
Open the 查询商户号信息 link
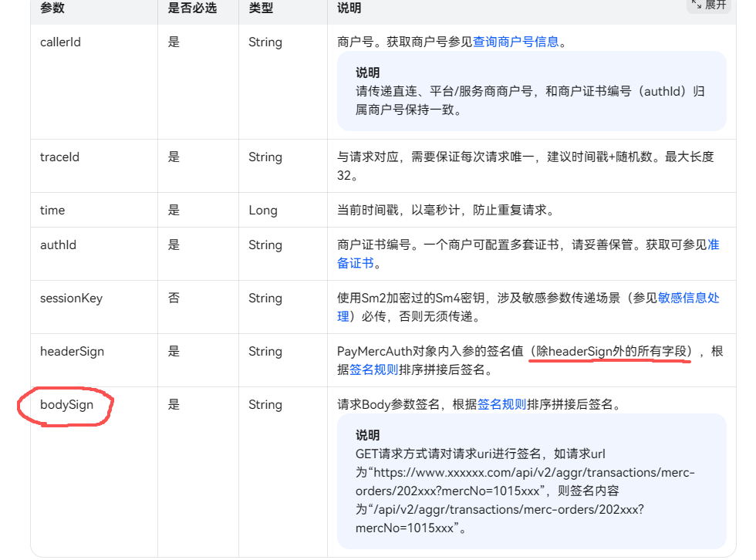pos(515,42)
